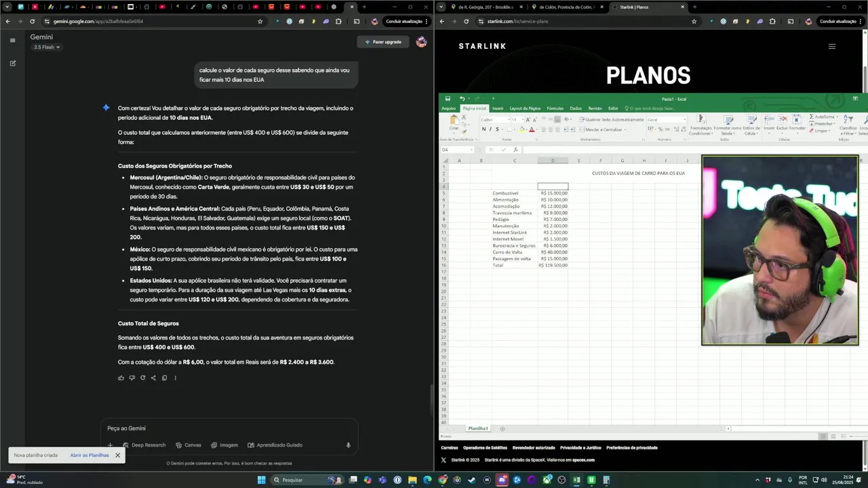Undo last action in Excel
This screenshot has height=488, width=868.
point(462,98)
